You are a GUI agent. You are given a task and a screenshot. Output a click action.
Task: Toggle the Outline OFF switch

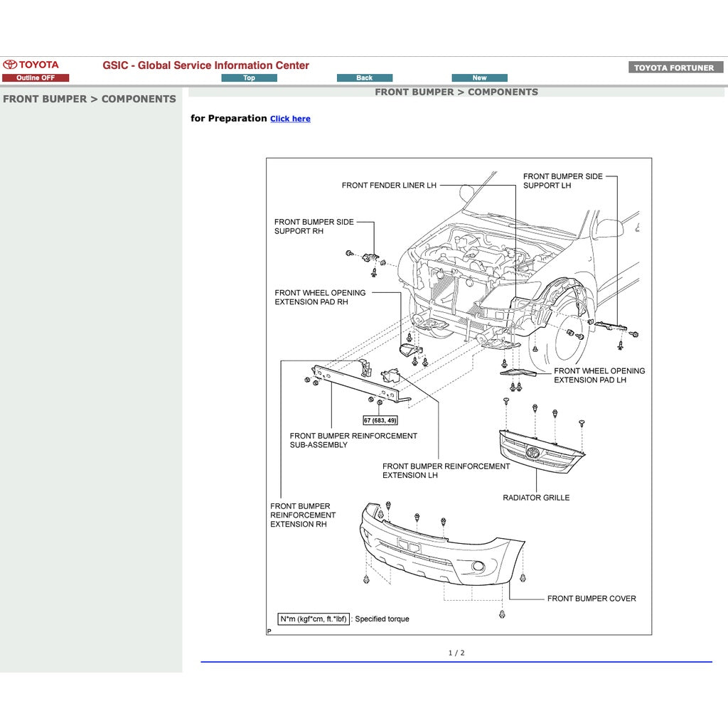37,77
